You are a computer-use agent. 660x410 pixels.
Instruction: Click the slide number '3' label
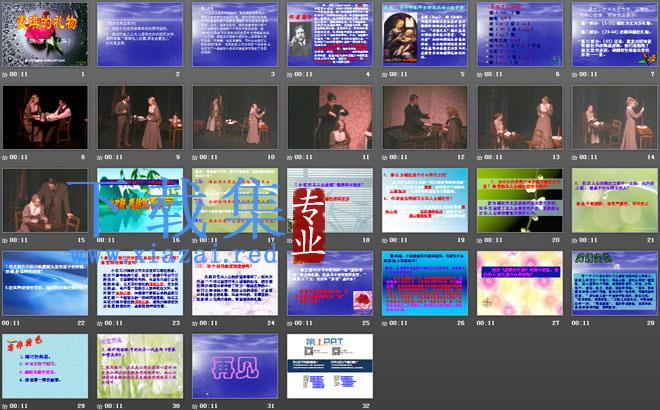(x=273, y=75)
